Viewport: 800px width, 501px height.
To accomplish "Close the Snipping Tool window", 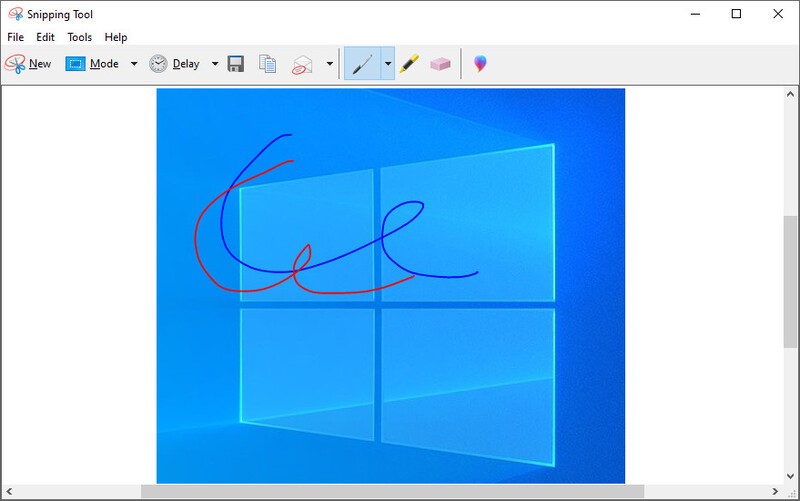I will (778, 14).
